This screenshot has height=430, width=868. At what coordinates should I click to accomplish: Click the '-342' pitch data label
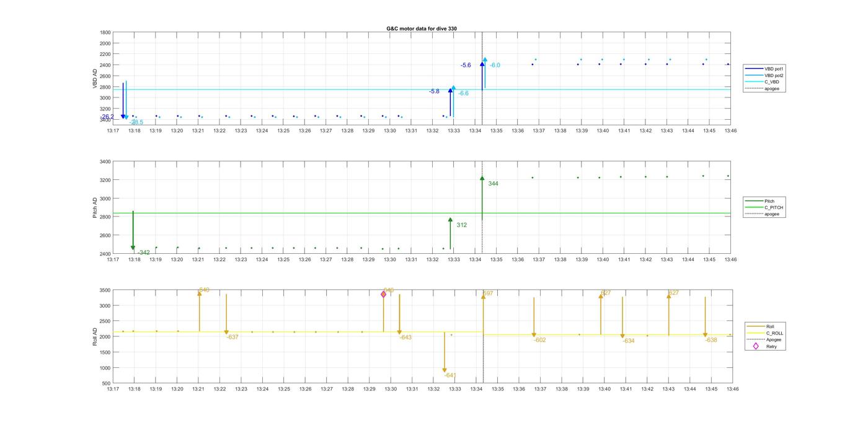click(144, 253)
